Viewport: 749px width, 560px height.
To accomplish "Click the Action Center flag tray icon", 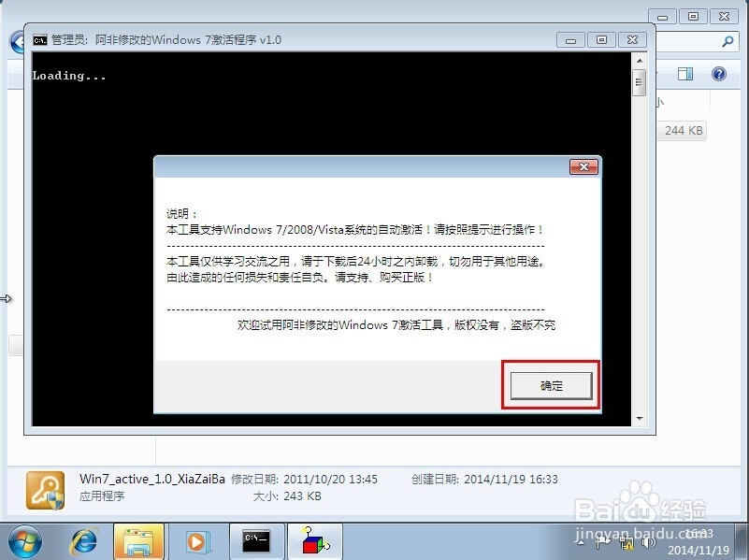I will pos(603,541).
